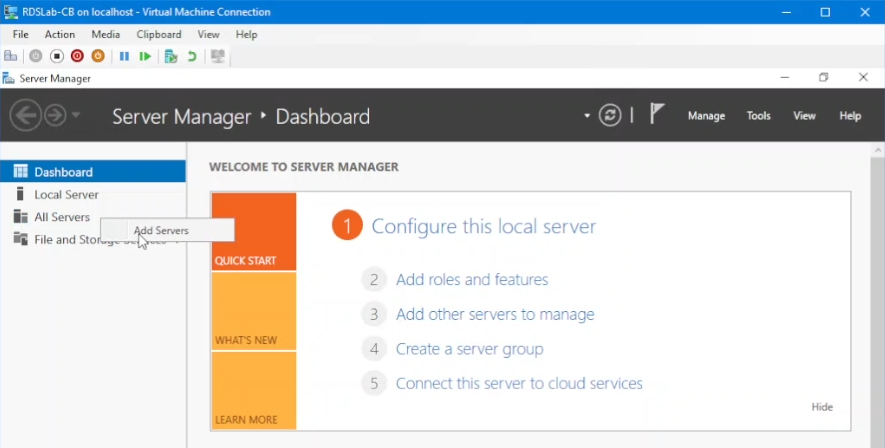Turn off the VM with the stop icon

pos(57,57)
